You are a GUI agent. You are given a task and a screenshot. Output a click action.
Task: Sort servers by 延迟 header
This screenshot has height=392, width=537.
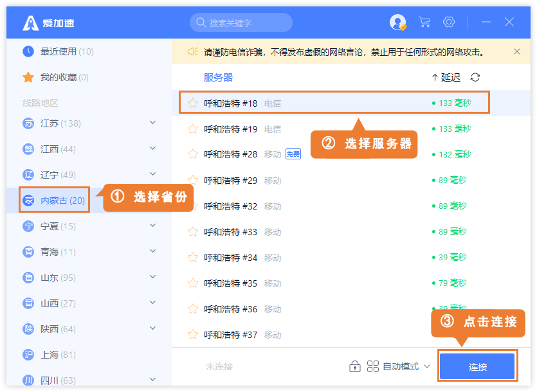tap(446, 78)
